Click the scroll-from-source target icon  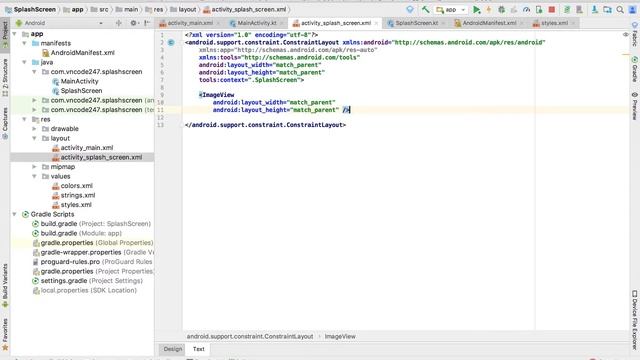(x=119, y=23)
